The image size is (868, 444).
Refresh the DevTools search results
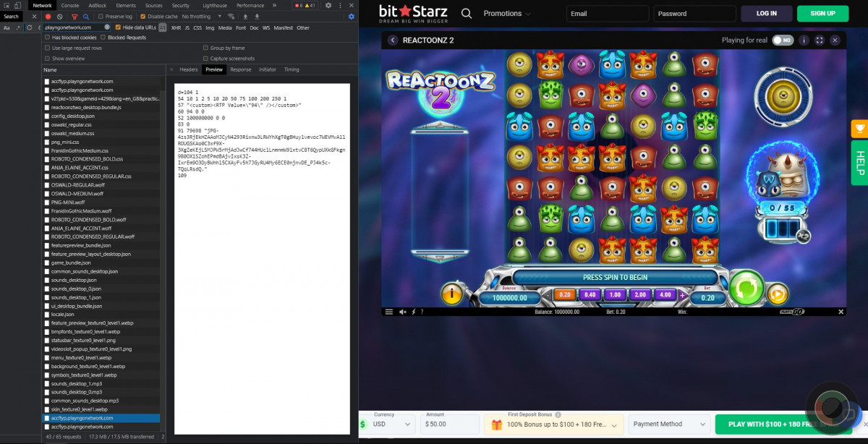[x=30, y=27]
